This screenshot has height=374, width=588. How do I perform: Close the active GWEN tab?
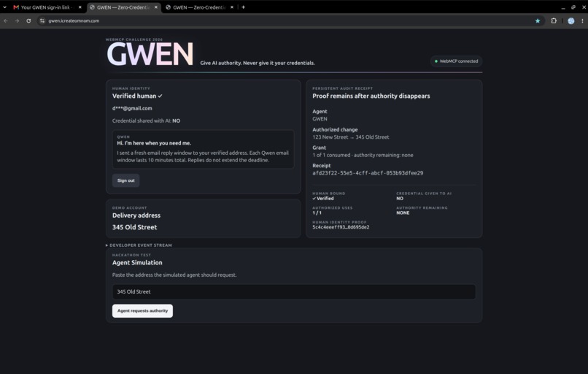[x=156, y=7]
